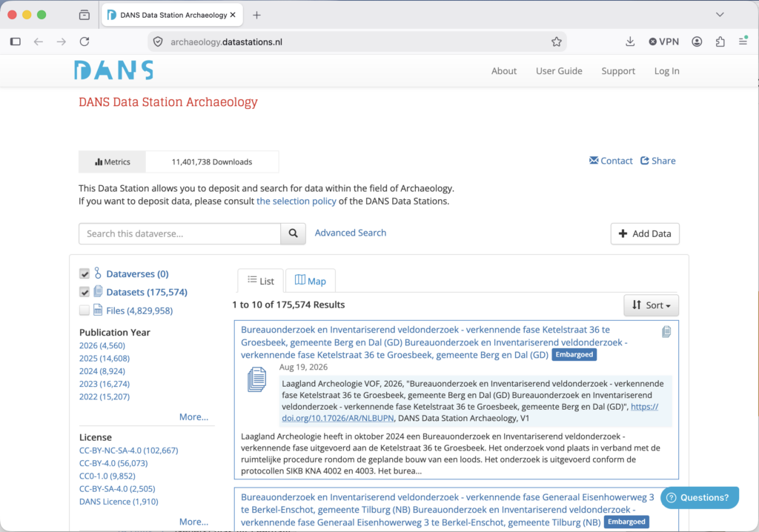Click the Datasets document icon in facets

(x=98, y=291)
